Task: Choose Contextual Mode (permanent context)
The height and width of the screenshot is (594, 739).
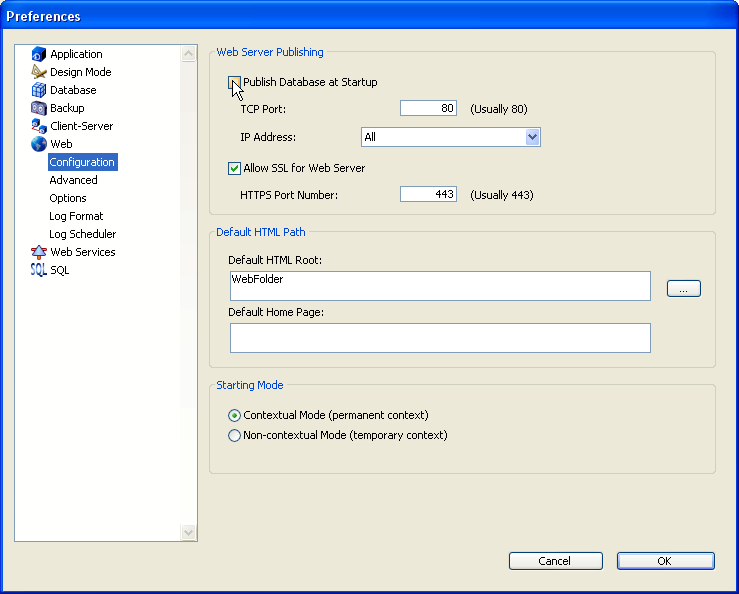Action: [x=235, y=415]
